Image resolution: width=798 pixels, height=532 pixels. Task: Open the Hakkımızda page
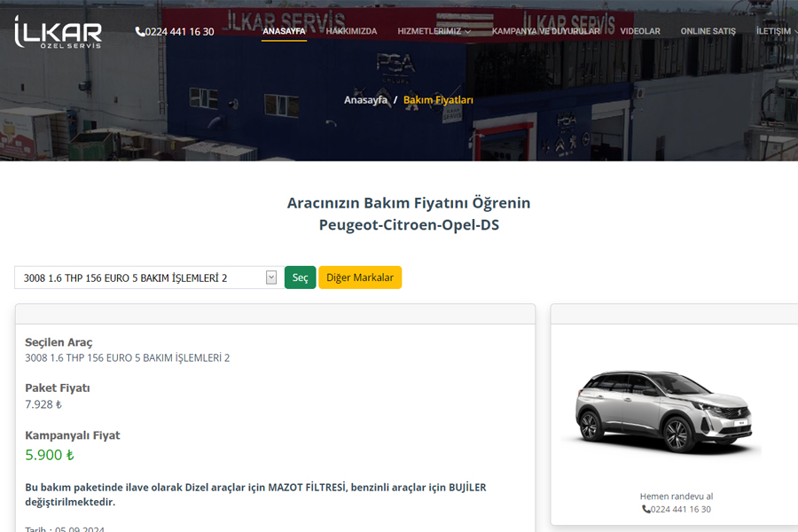351,31
